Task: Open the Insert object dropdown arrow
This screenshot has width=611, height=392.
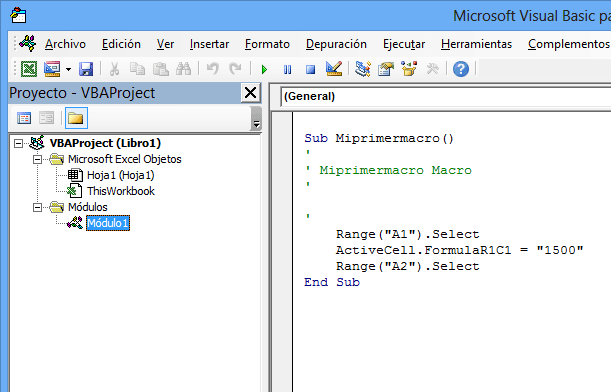Action: click(68, 69)
